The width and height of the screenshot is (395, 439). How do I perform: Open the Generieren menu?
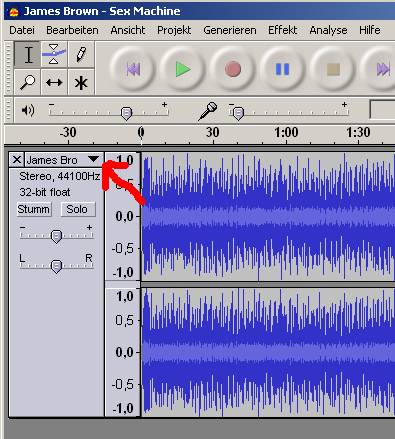pos(230,30)
